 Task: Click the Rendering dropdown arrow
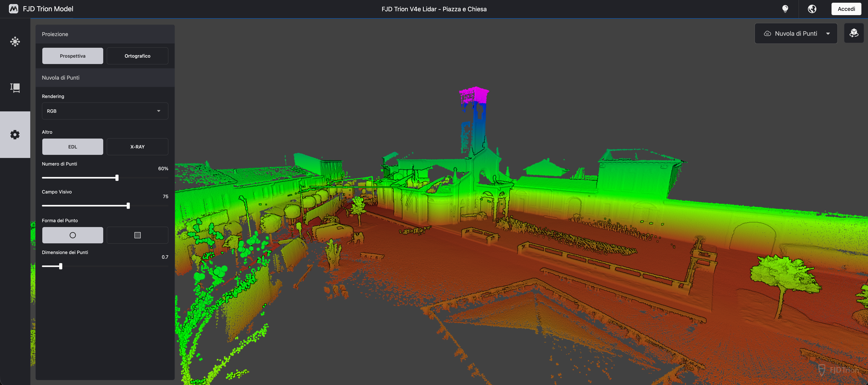(x=159, y=111)
